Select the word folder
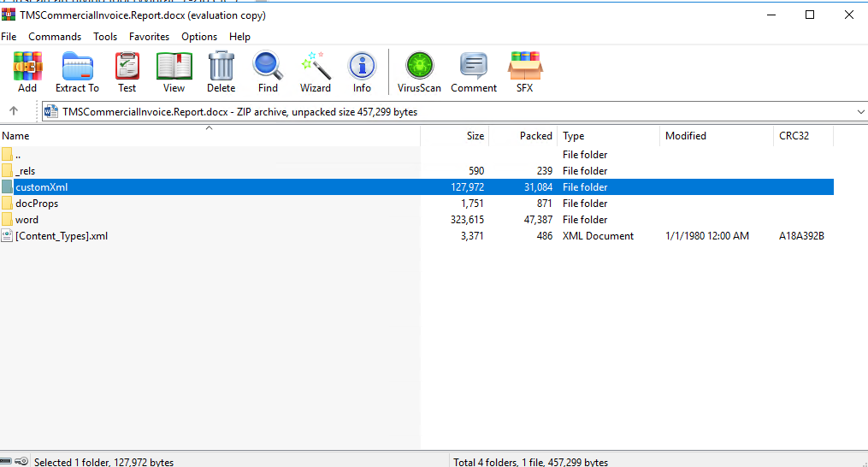The image size is (868, 467). 27,220
